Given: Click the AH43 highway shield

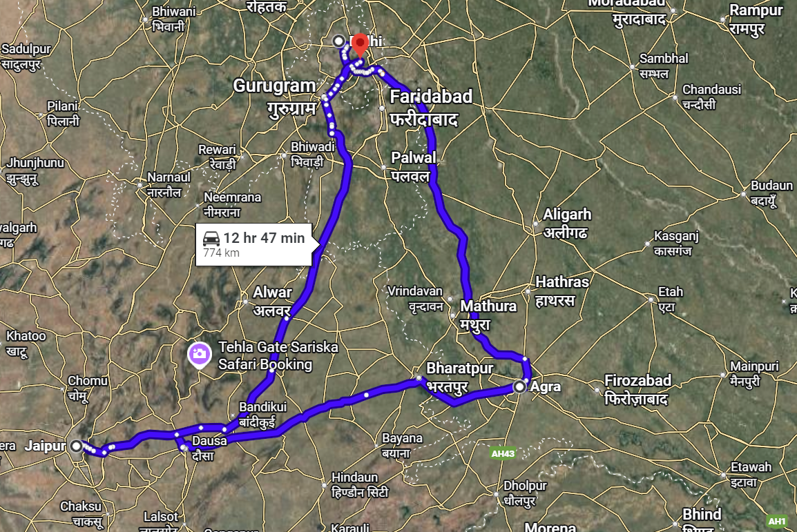Looking at the screenshot, I should tap(503, 453).
